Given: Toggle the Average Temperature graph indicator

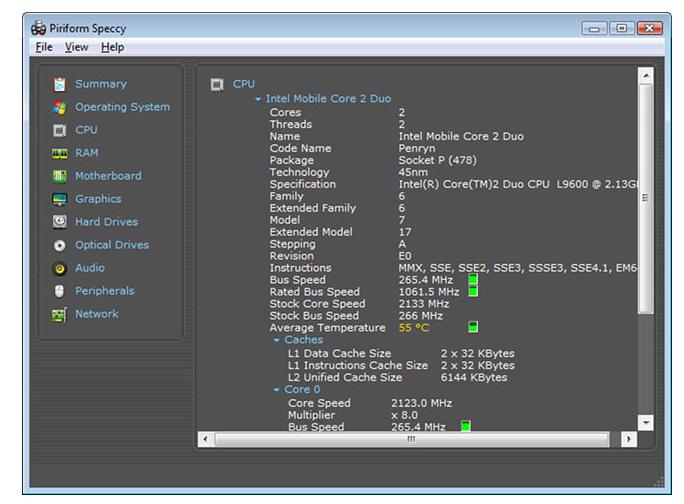Looking at the screenshot, I should click(473, 327).
